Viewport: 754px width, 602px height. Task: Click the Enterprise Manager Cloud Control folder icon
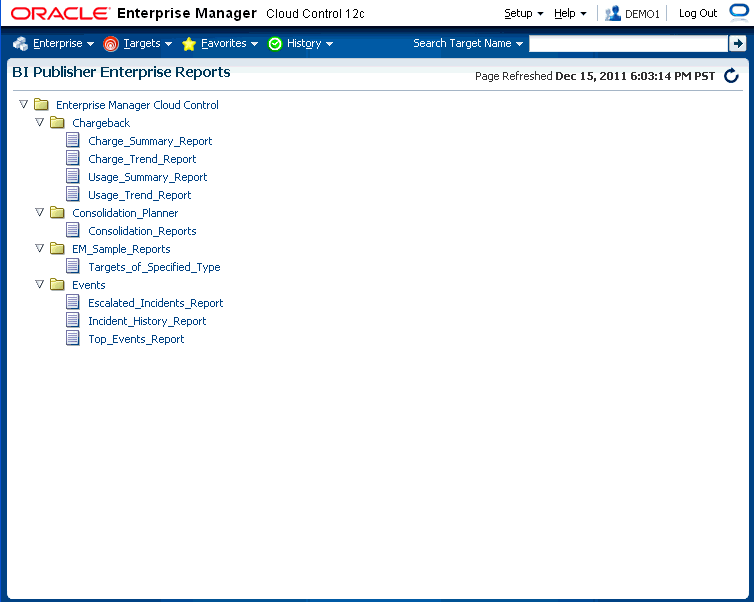click(x=41, y=104)
